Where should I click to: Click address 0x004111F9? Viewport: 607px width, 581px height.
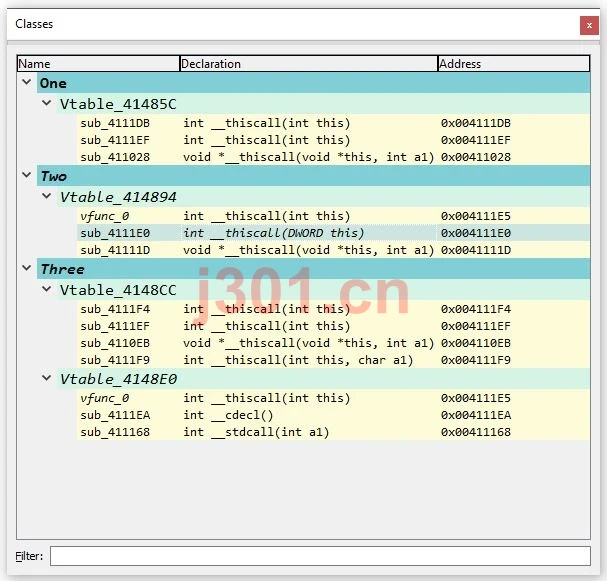coord(476,360)
